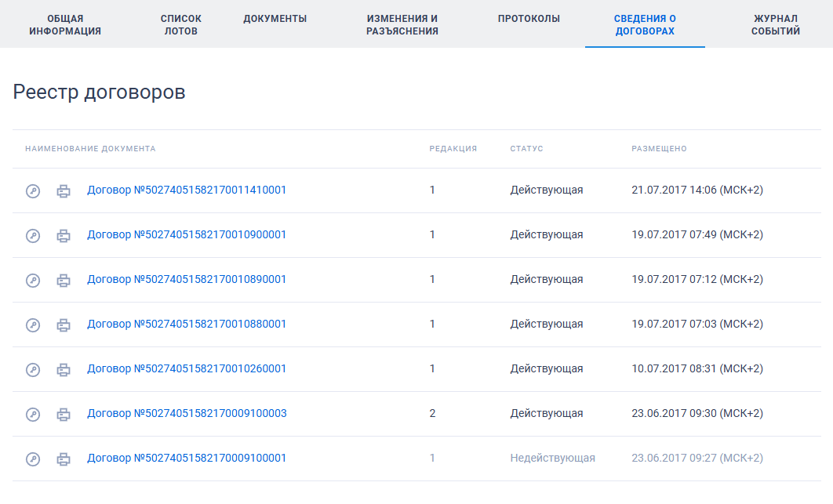Click date 19.07.2017 07:12 (МСК+2)

pyautogui.click(x=697, y=279)
